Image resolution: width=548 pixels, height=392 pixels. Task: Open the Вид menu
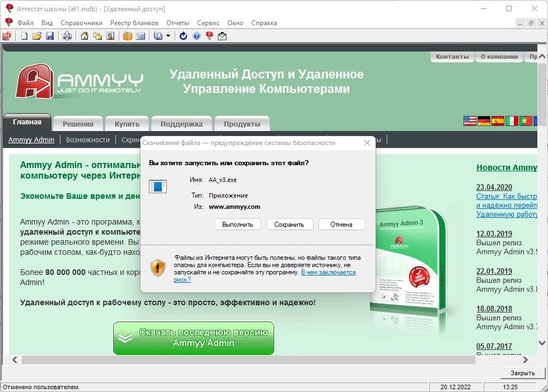[x=47, y=23]
